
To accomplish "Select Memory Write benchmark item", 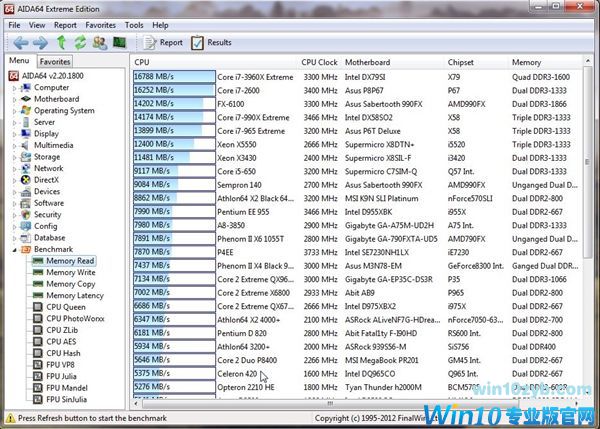I will (71, 272).
